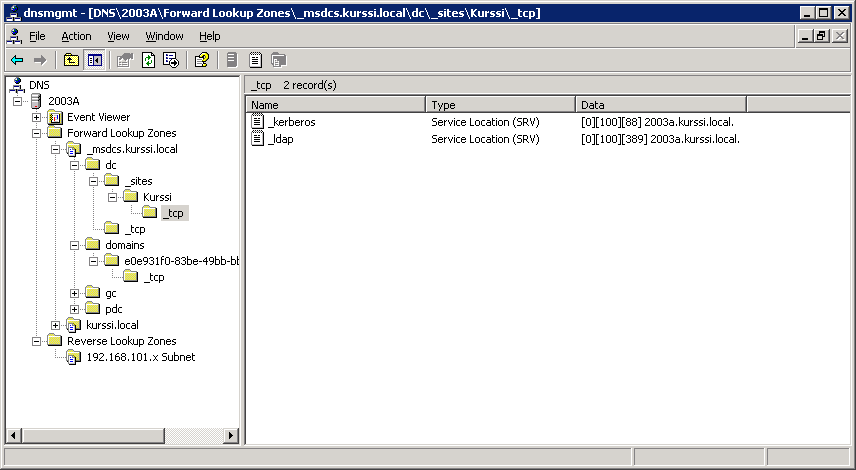Click the Forward arrow toolbar button
Screen dimensions: 856x470
(40, 60)
